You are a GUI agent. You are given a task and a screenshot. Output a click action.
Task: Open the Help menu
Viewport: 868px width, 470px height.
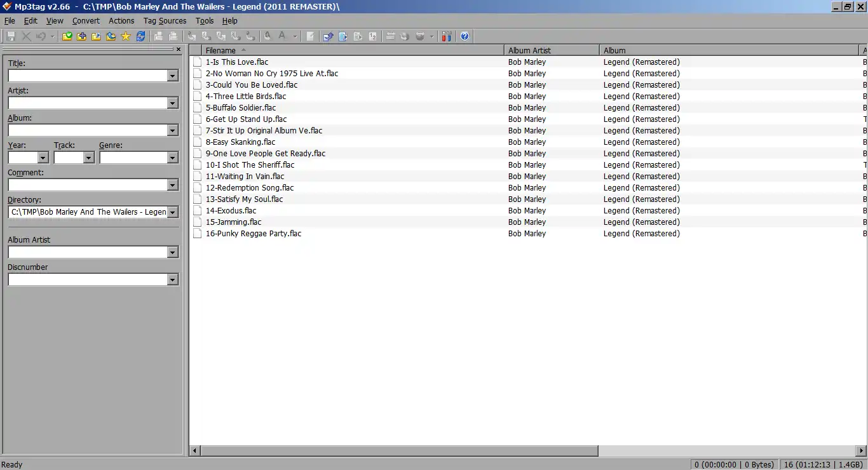point(229,20)
